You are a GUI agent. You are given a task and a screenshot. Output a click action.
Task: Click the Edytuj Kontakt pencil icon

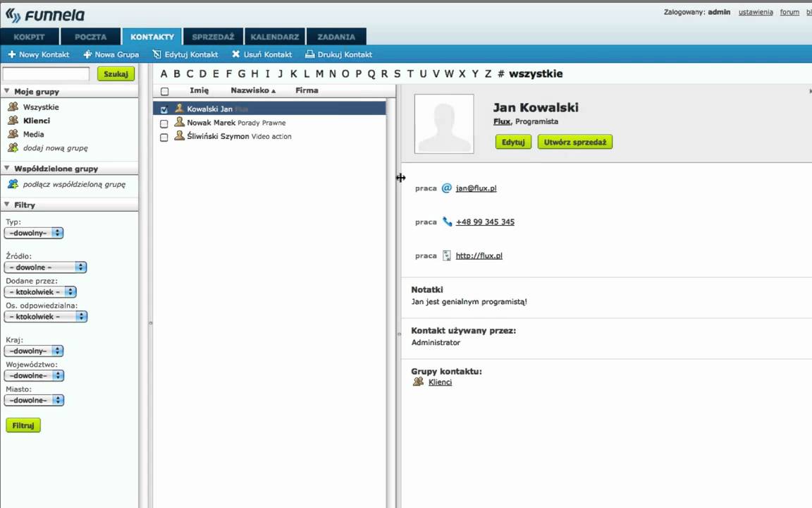pyautogui.click(x=157, y=54)
